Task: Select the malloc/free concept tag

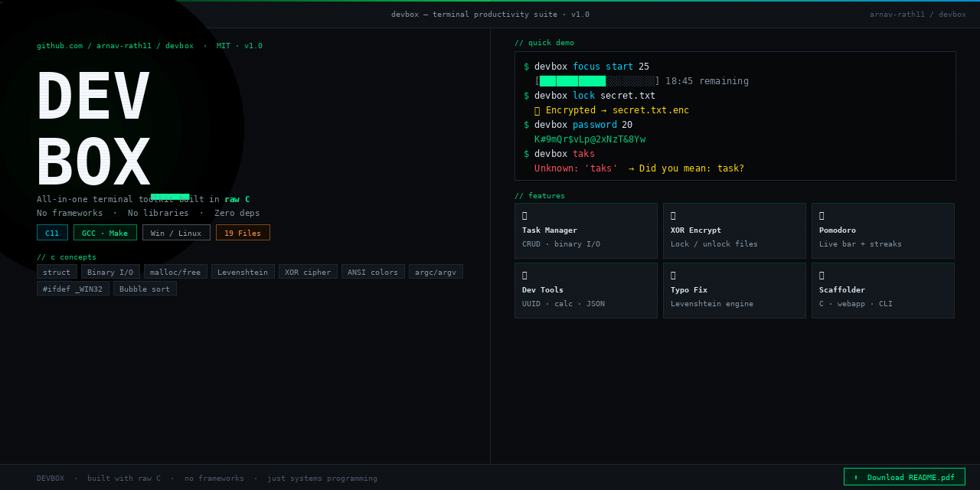Action: pyautogui.click(x=175, y=272)
